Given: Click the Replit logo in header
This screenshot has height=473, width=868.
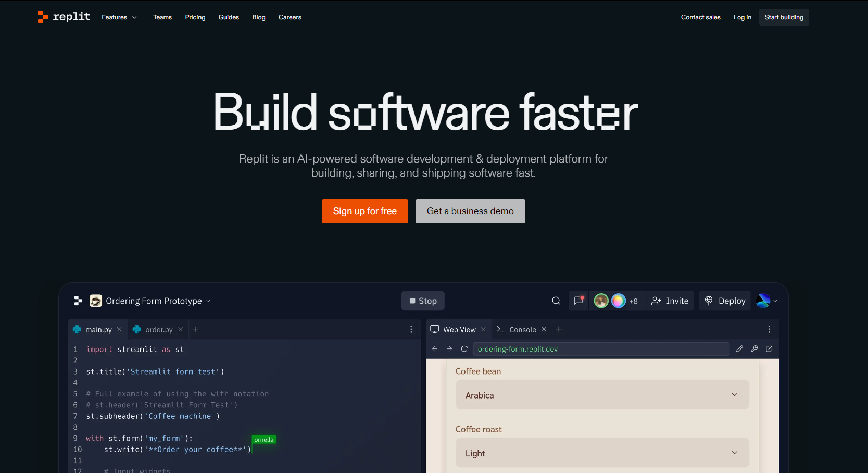Looking at the screenshot, I should pos(64,17).
